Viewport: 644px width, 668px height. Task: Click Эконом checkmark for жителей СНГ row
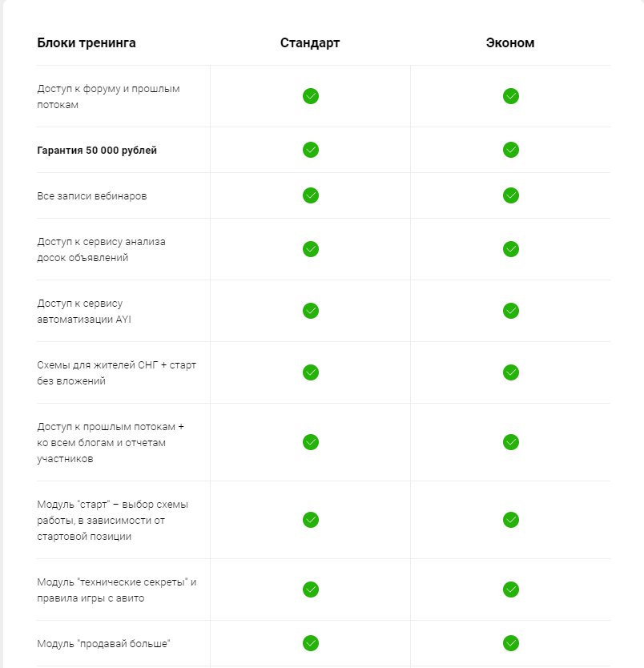coord(511,372)
